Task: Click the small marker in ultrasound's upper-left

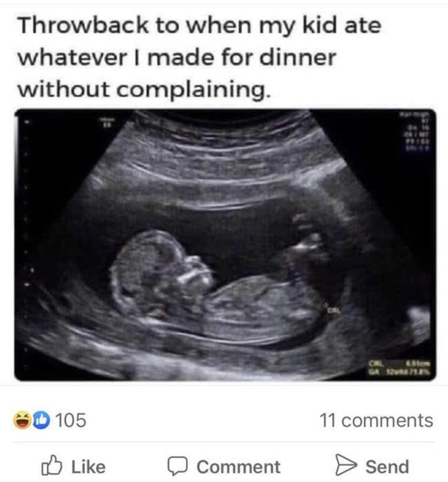Action: [x=106, y=122]
